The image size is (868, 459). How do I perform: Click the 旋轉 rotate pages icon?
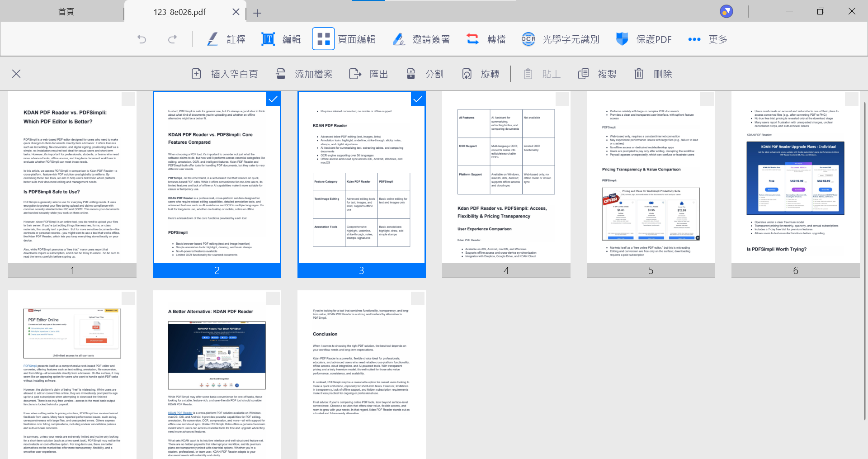(467, 74)
